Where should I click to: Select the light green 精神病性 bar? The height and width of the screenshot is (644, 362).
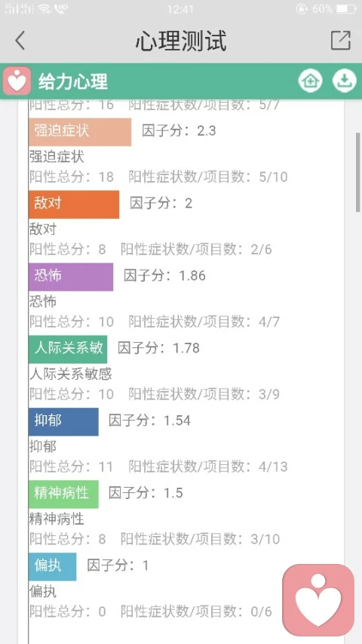tap(63, 494)
